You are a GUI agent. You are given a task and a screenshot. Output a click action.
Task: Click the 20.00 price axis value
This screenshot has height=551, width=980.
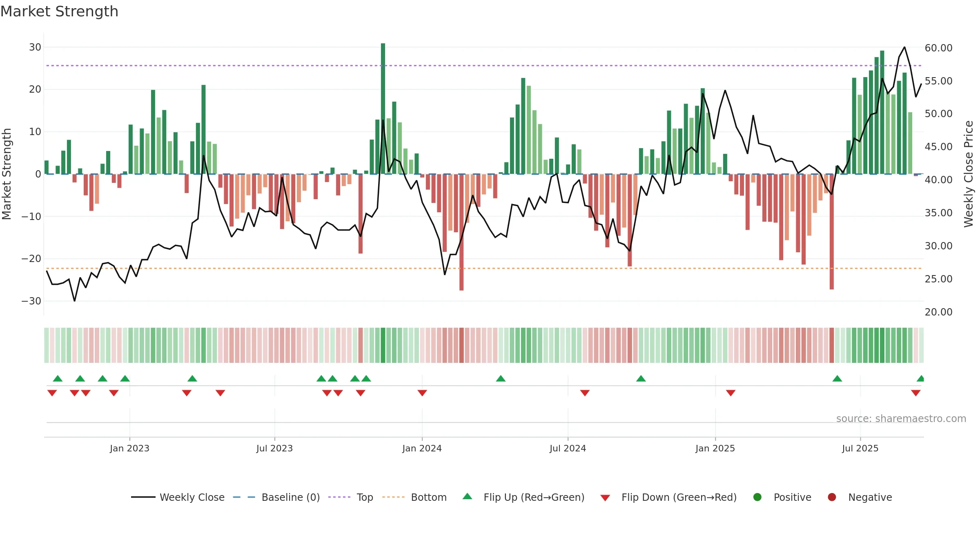point(938,312)
